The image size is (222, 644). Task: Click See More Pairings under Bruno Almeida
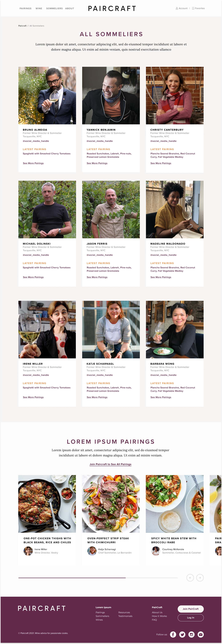33,163
